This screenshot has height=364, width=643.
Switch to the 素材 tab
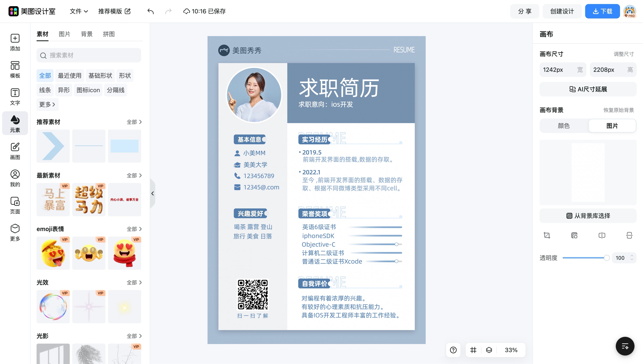[42, 34]
